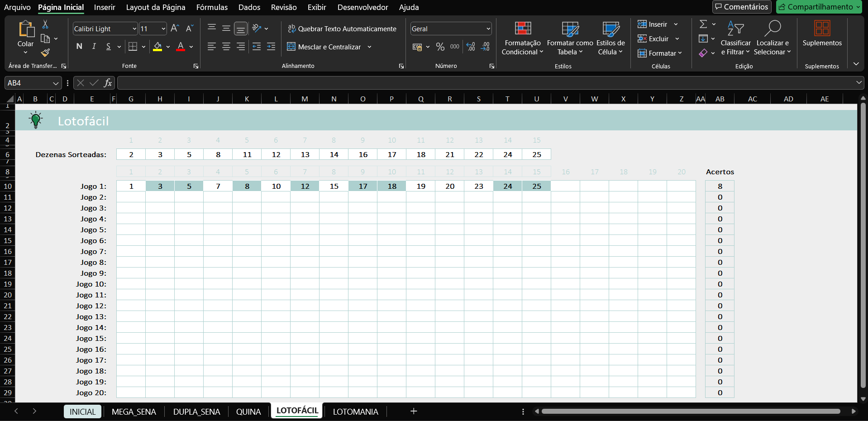This screenshot has height=421, width=868.
Task: Choose a font color from the swatch
Action: tap(180, 47)
